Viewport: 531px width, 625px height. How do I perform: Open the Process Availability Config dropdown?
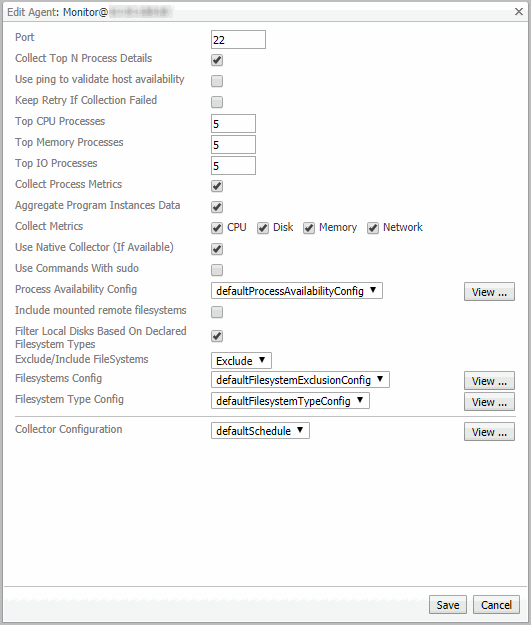297,291
